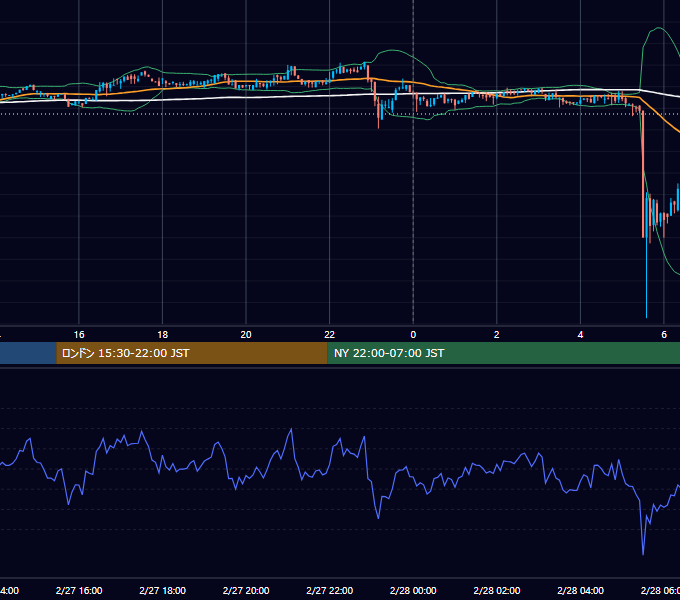680x600 pixels.
Task: Click the oscillator's deepest trough before 2/28 06:00
Action: 643,553
